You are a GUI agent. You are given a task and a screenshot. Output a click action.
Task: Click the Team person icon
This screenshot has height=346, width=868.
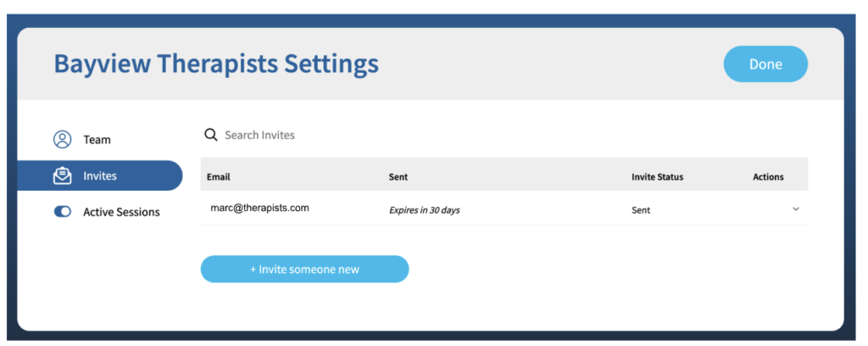click(x=63, y=140)
